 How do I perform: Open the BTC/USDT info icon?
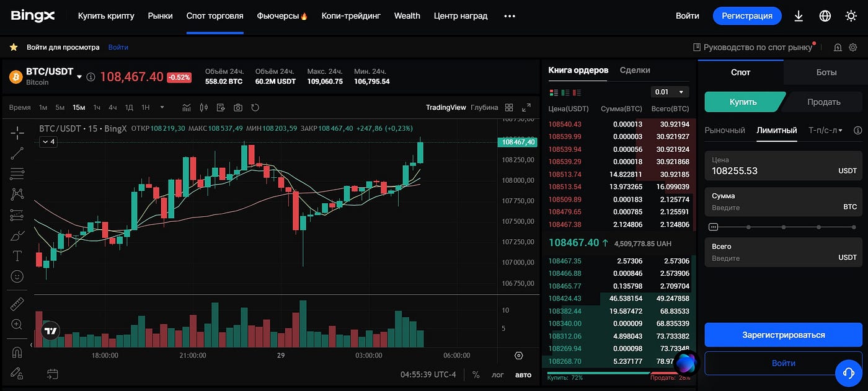[91, 77]
